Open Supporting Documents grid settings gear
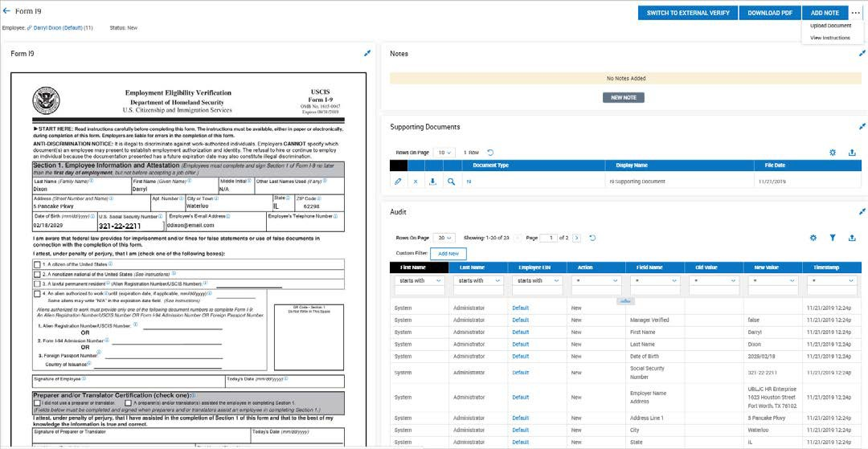Screen dimensions: 868x449 (x=832, y=153)
